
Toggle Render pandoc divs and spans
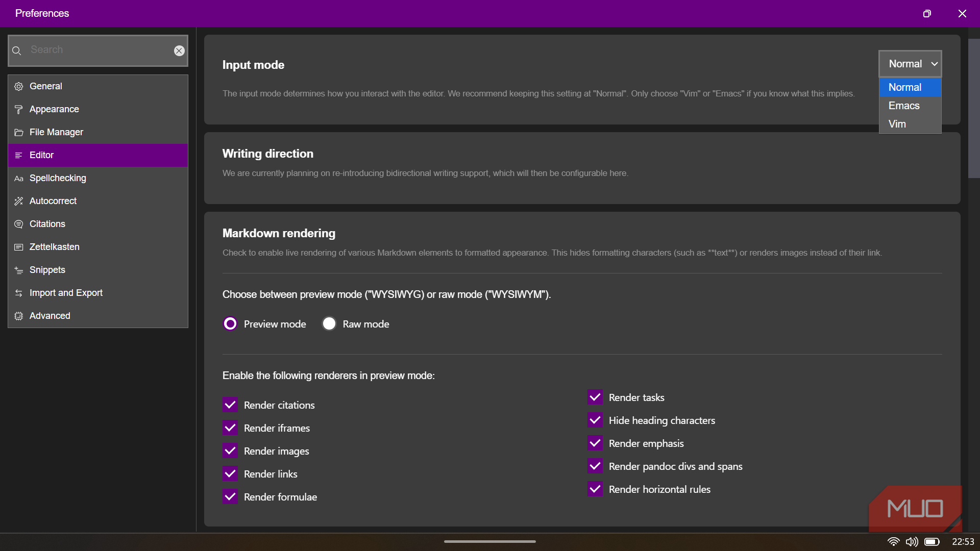point(595,466)
